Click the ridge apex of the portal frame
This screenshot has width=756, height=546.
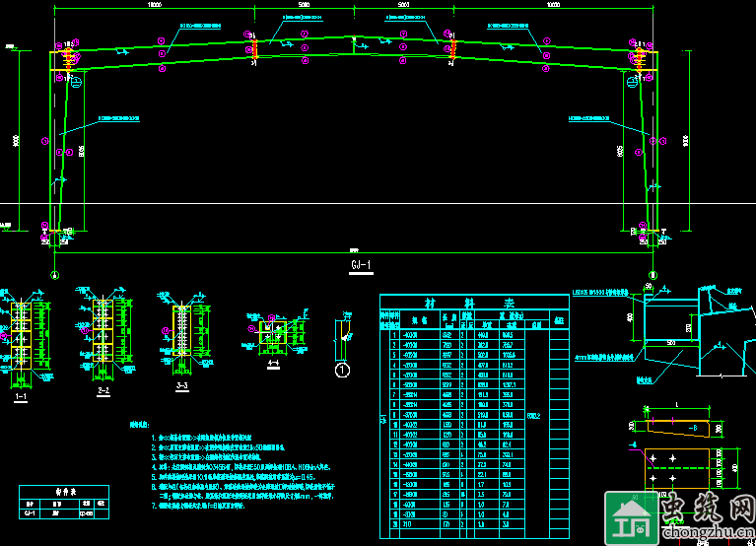coord(352,38)
